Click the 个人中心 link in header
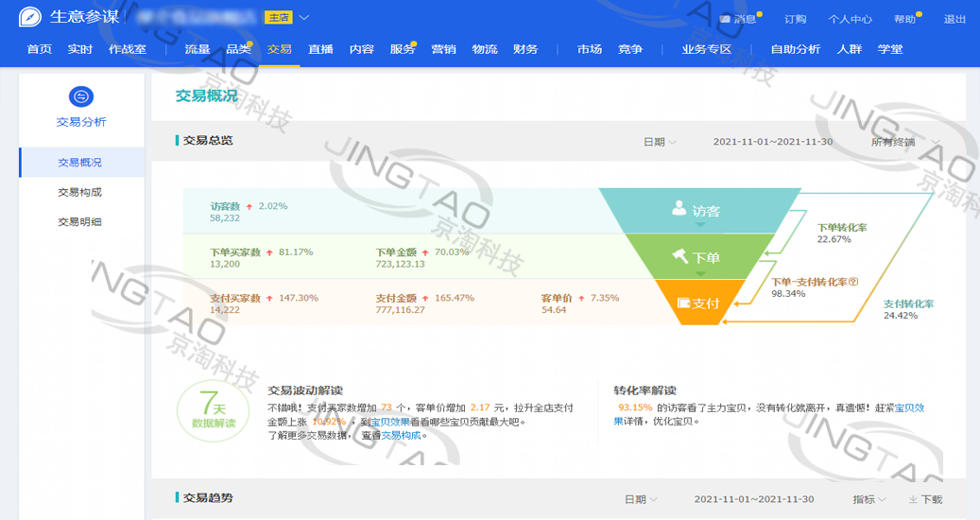Image resolution: width=980 pixels, height=520 pixels. [850, 19]
